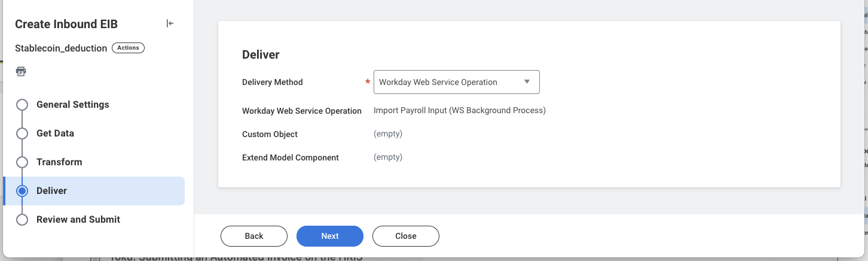Click the Create Inbound EIB title
This screenshot has height=261, width=868.
click(66, 24)
